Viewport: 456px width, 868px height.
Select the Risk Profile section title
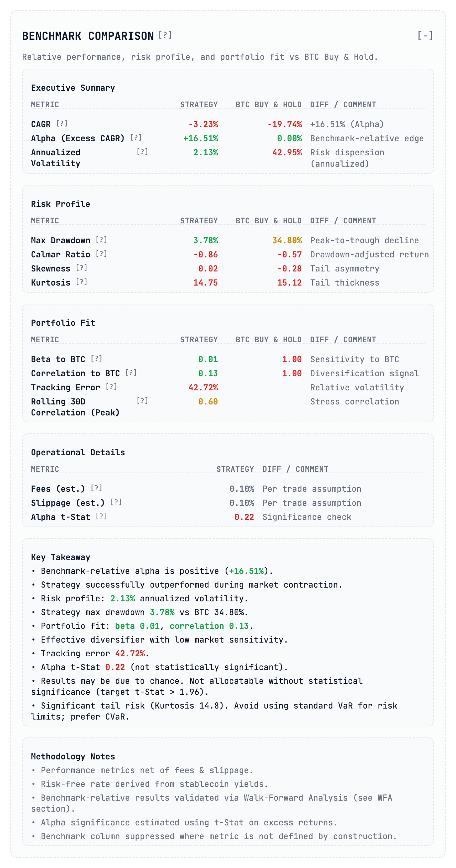pos(60,203)
